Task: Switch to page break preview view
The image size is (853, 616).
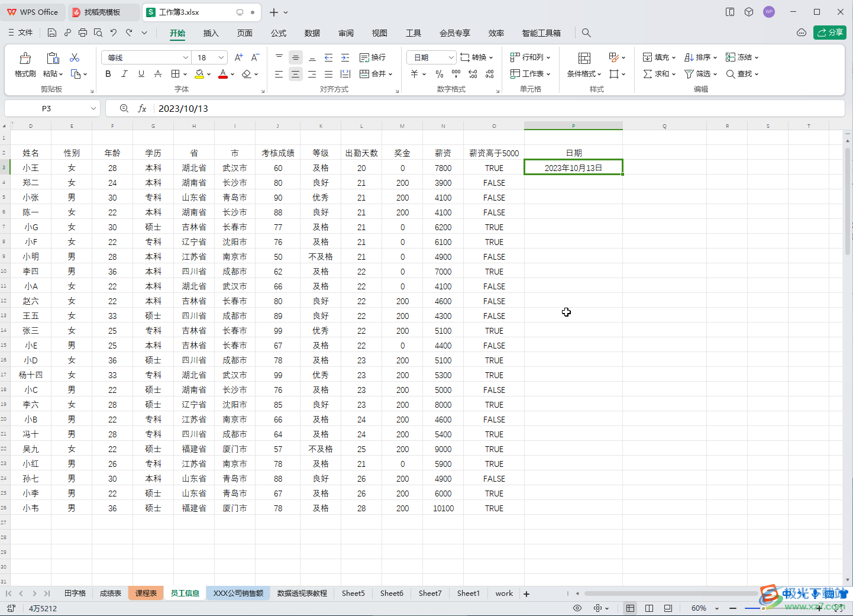Action: tap(649, 608)
